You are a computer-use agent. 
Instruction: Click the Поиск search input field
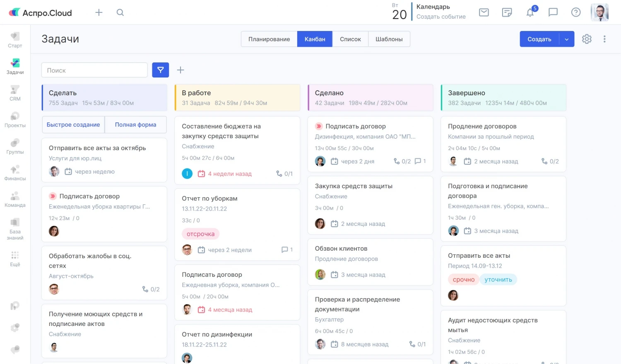point(94,70)
